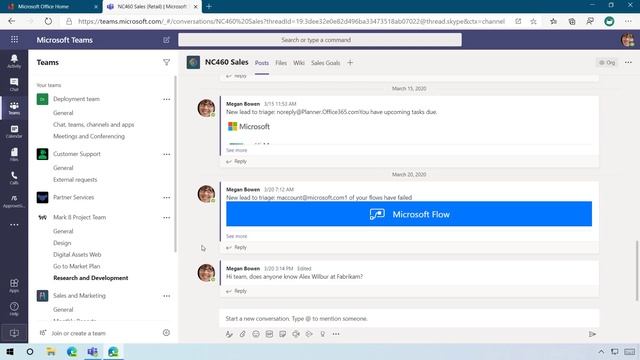
Task: Open Files in the left rail
Action: click(14, 155)
